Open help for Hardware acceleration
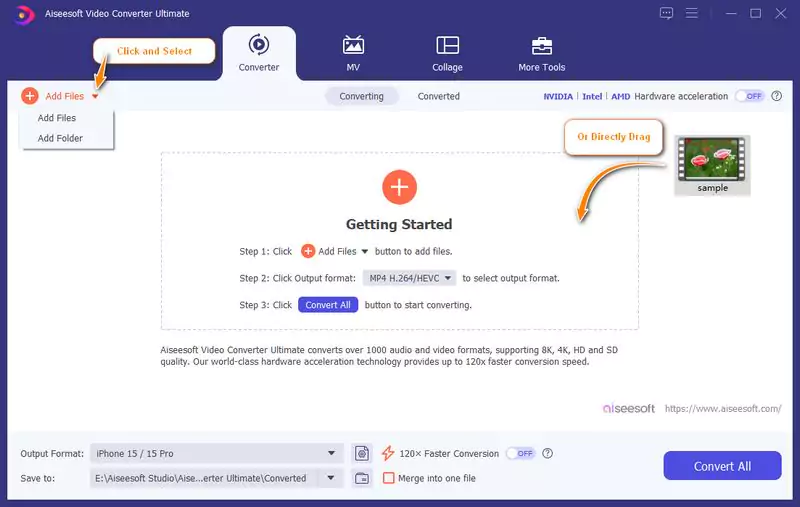 tap(776, 96)
